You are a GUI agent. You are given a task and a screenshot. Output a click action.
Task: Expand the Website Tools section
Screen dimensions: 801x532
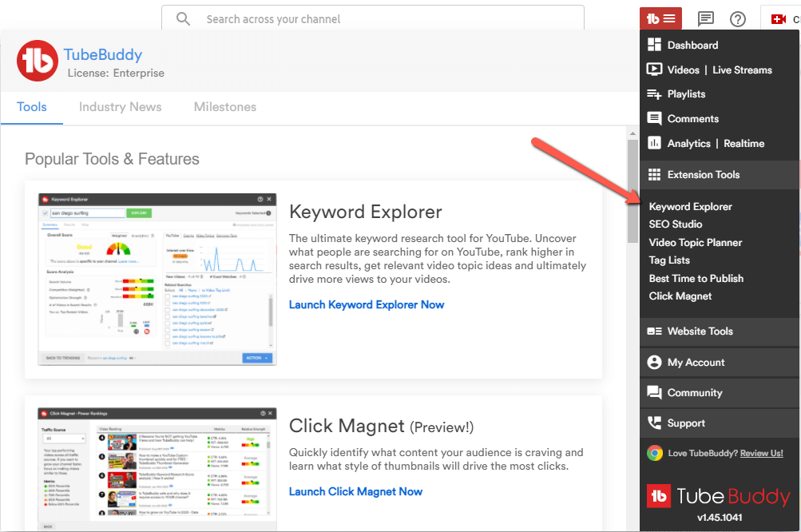pos(700,331)
